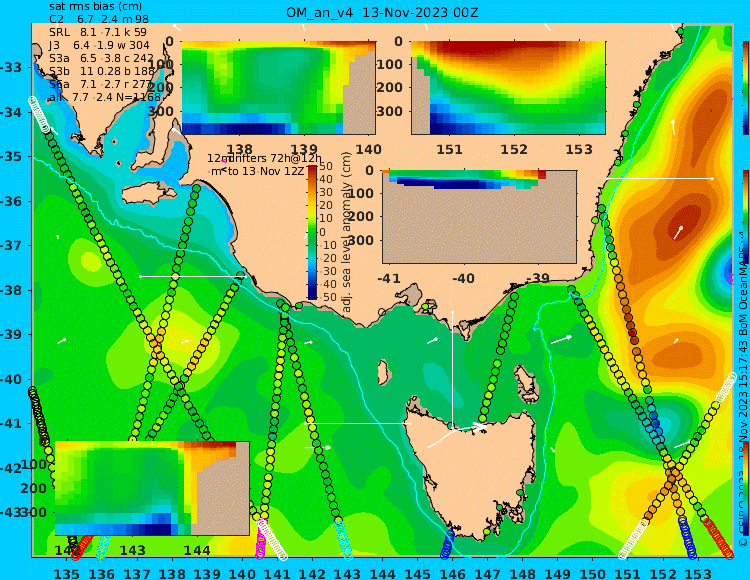Click King Island in Bass Strait

[x=383, y=371]
